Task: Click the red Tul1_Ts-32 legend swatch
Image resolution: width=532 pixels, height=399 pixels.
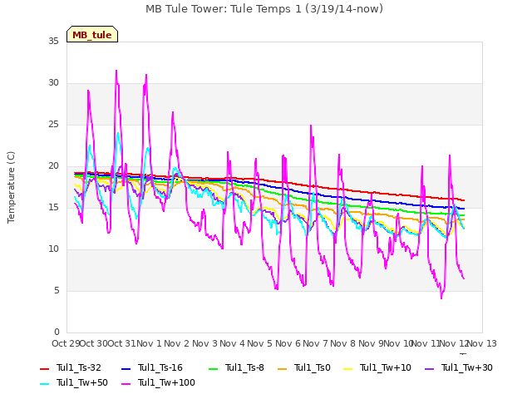Action: (44, 368)
